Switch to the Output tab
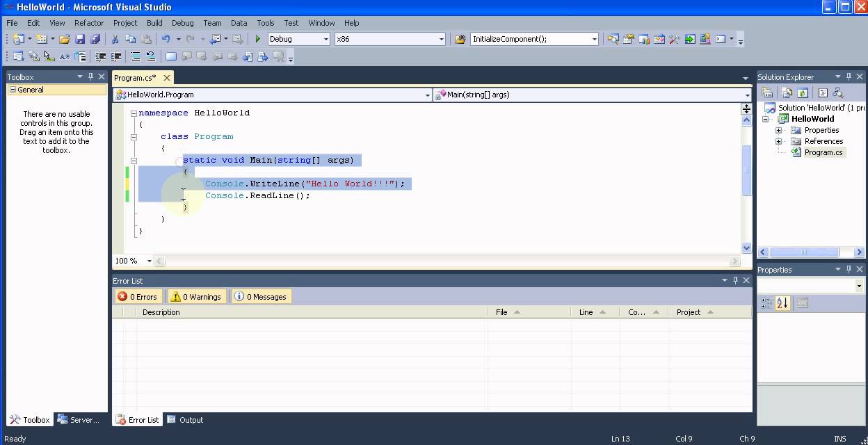 (185, 419)
